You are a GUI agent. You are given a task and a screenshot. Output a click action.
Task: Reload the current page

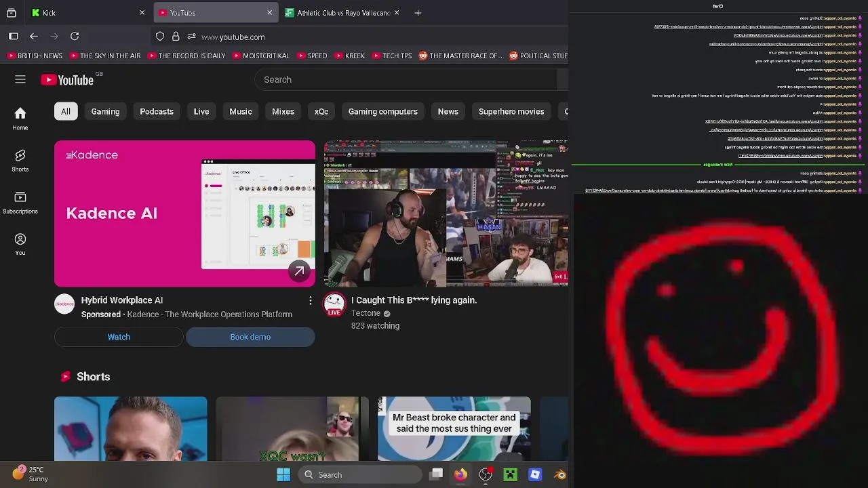(x=75, y=37)
